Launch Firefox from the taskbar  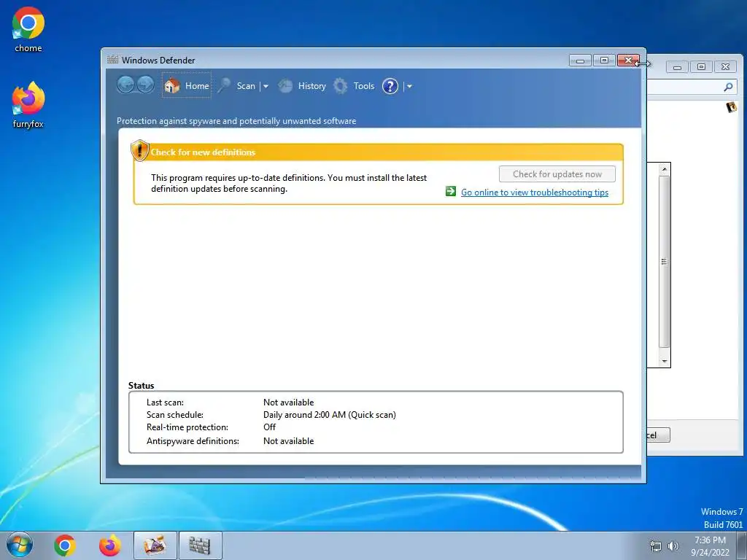tap(109, 545)
